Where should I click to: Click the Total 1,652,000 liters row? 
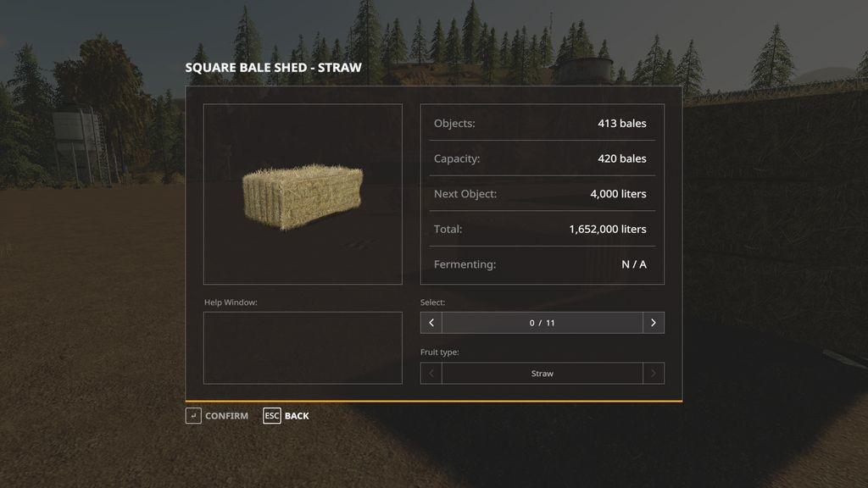click(x=542, y=230)
